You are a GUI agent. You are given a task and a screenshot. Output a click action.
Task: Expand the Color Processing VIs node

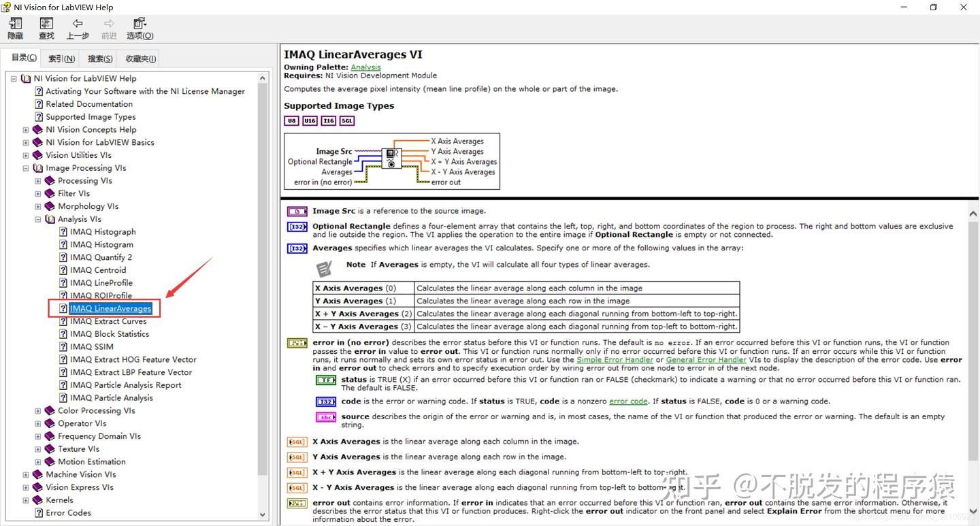38,411
